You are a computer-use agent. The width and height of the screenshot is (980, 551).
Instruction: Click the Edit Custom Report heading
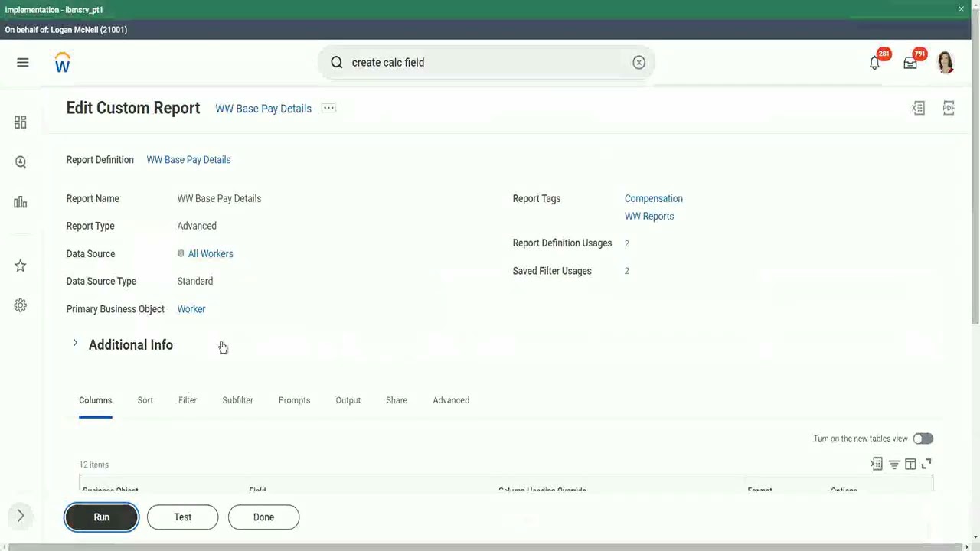click(133, 108)
